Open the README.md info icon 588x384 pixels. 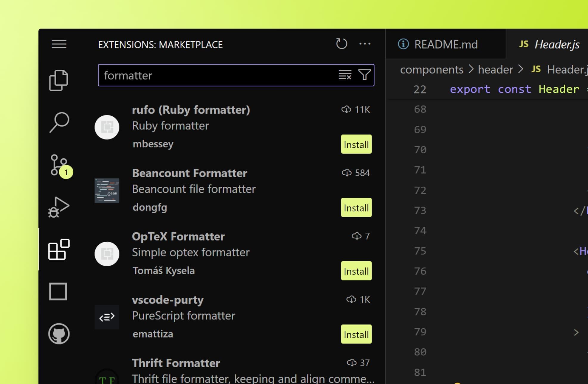403,44
